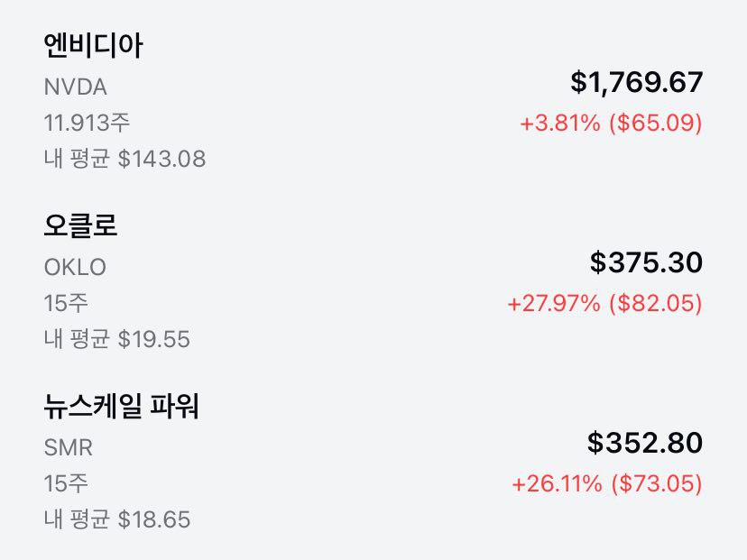Select the 11.913주 share quantity

(87, 123)
